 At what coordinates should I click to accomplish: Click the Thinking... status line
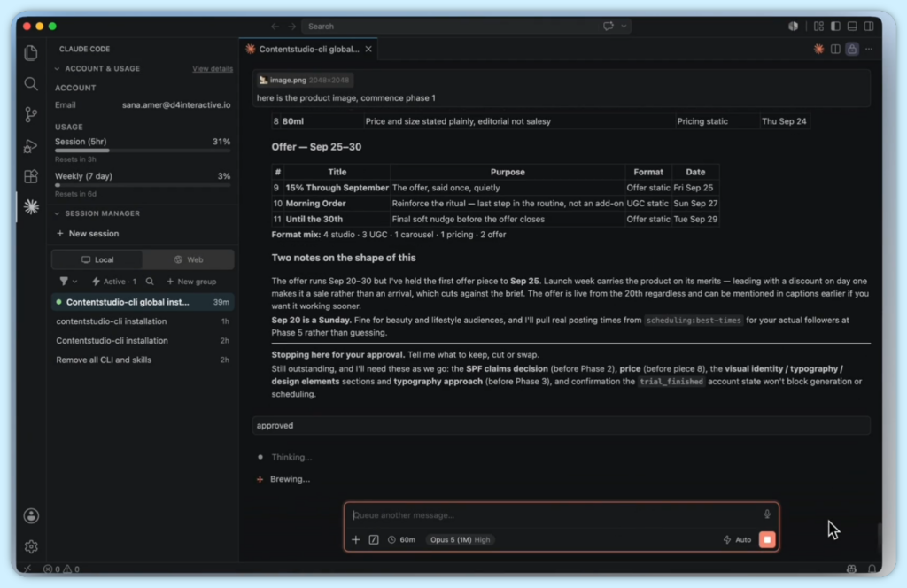tap(291, 457)
